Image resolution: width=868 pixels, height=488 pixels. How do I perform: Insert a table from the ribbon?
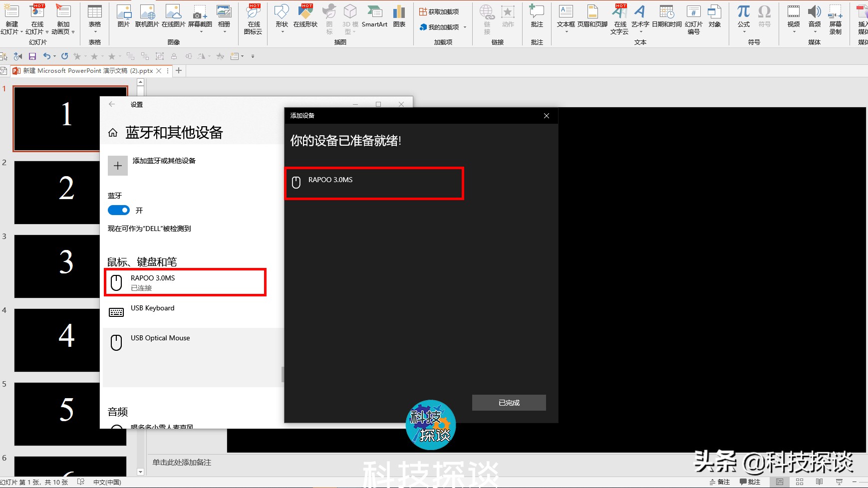click(95, 19)
